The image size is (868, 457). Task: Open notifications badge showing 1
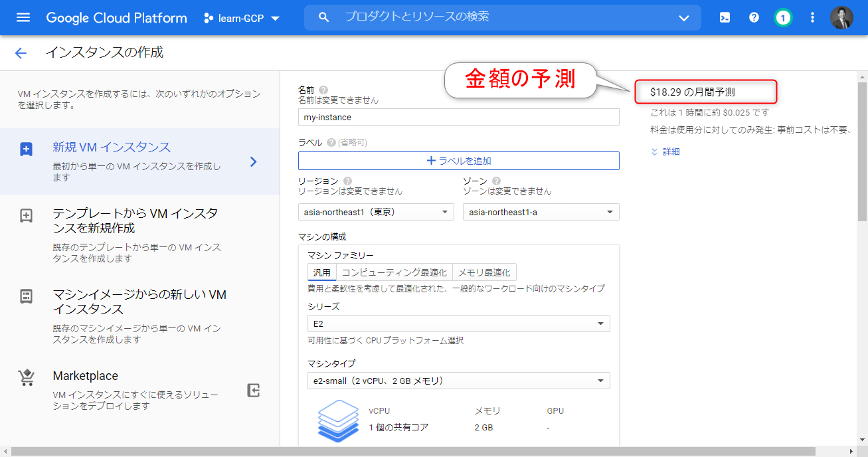click(x=783, y=18)
